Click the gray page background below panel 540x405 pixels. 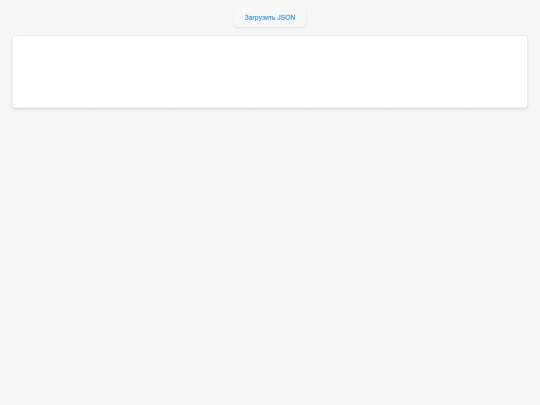tap(270, 255)
